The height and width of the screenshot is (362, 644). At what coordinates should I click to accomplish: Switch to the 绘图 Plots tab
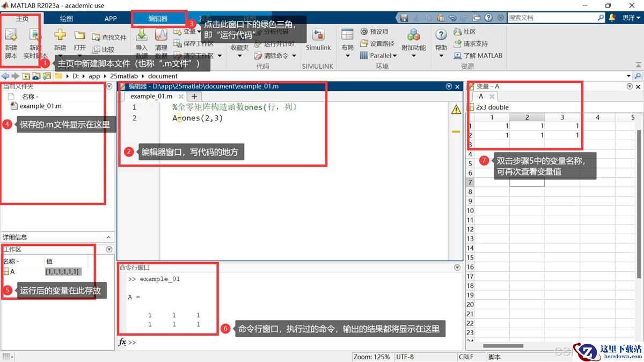67,18
